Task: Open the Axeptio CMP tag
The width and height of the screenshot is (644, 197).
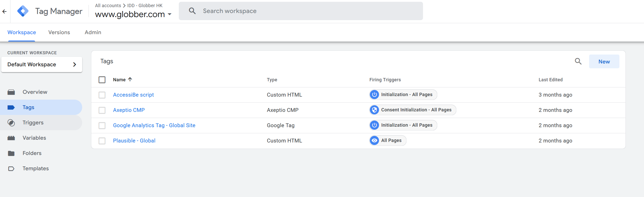Action: pyautogui.click(x=129, y=110)
